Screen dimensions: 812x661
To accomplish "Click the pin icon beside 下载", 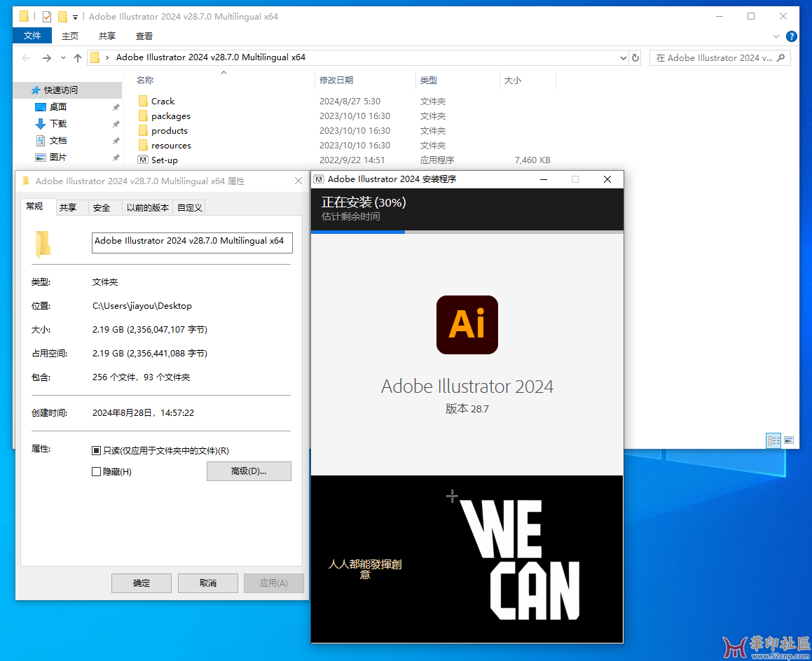I will (x=116, y=124).
